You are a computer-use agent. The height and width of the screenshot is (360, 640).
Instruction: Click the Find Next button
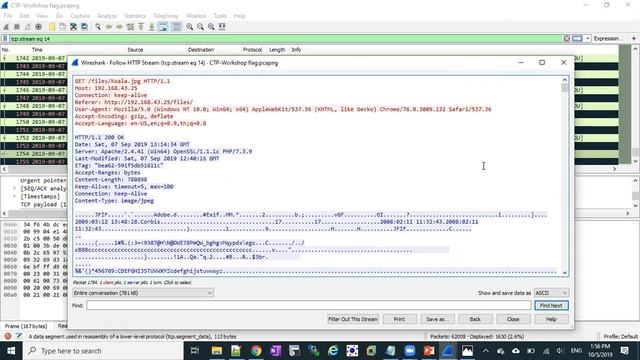click(x=551, y=305)
